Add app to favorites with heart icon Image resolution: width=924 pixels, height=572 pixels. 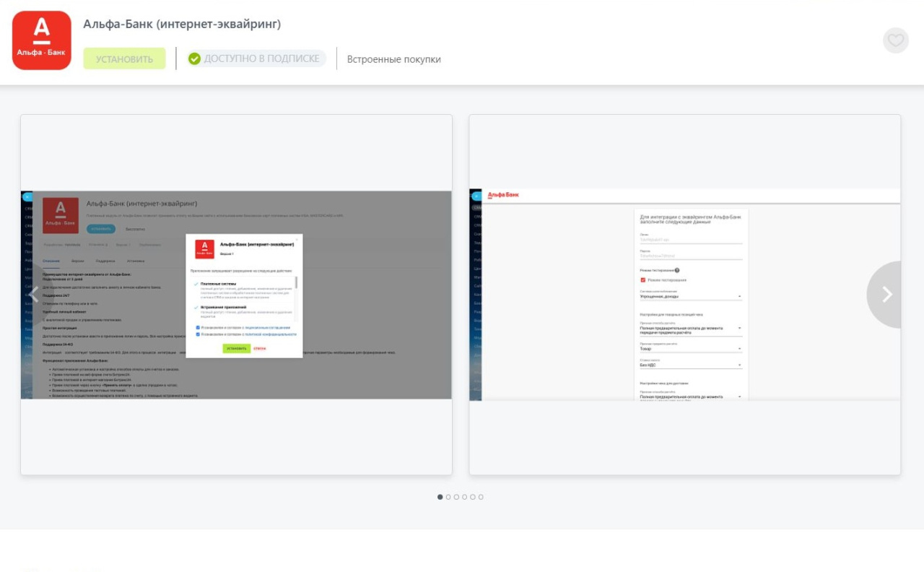click(896, 40)
